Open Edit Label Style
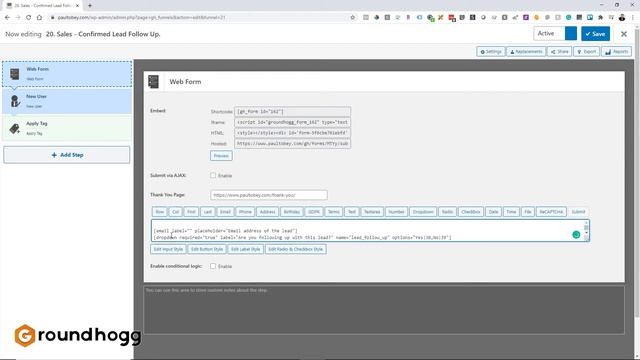 click(245, 249)
